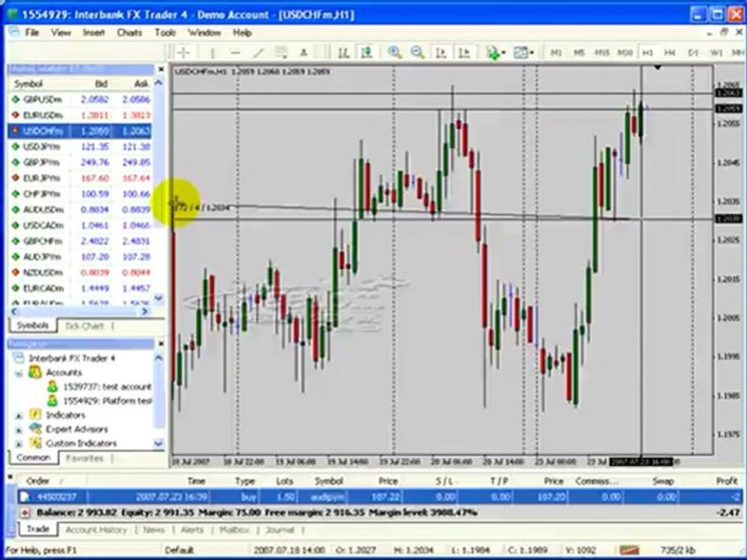Select the Text label tool
This screenshot has height=560, width=747.
coord(303,52)
